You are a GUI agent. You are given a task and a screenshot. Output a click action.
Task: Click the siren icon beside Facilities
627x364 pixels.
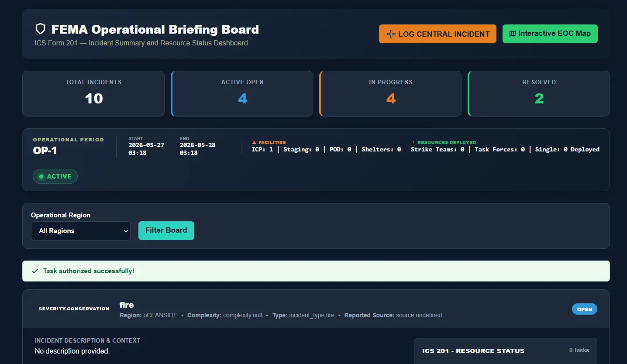(x=254, y=142)
